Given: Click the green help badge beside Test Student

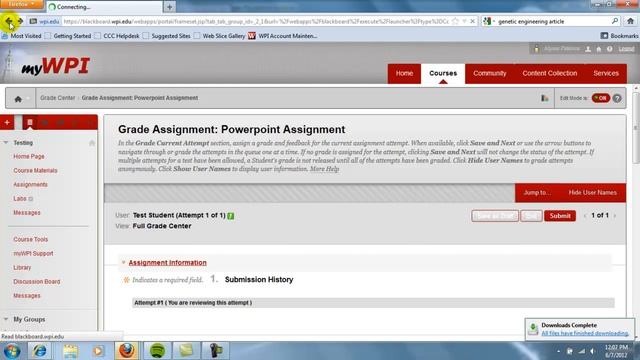Looking at the screenshot, I should [x=231, y=216].
